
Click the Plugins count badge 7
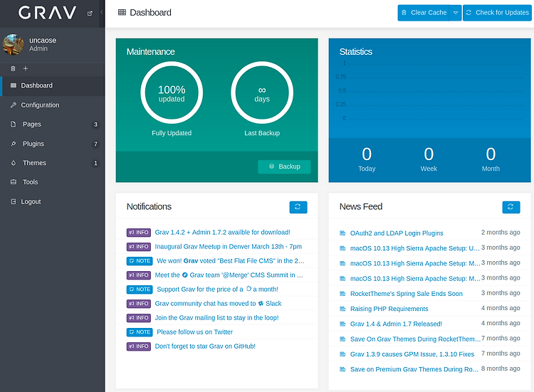click(x=95, y=144)
